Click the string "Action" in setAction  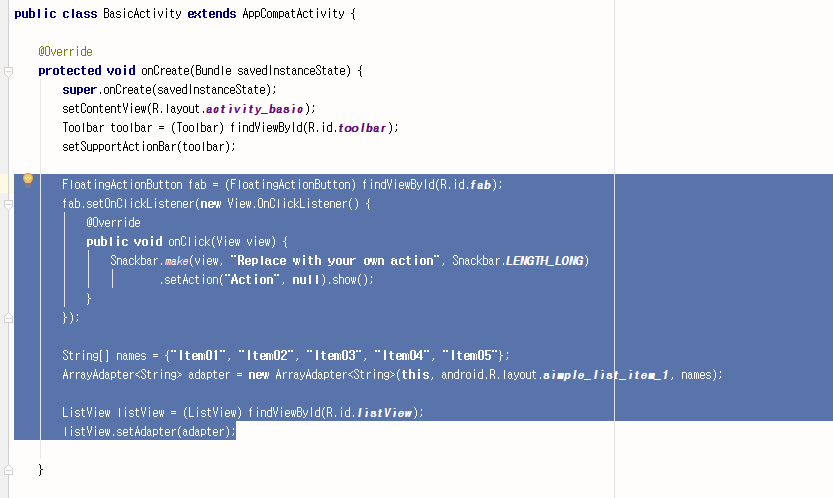pos(252,280)
